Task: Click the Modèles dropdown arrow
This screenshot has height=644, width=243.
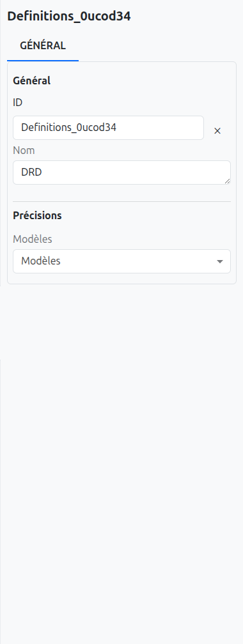Action: pyautogui.click(x=220, y=261)
